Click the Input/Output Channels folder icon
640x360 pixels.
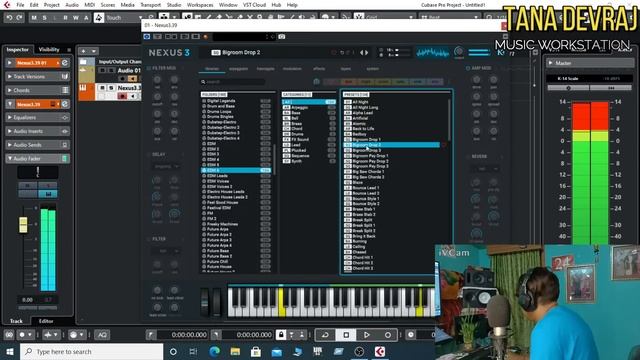[x=83, y=62]
